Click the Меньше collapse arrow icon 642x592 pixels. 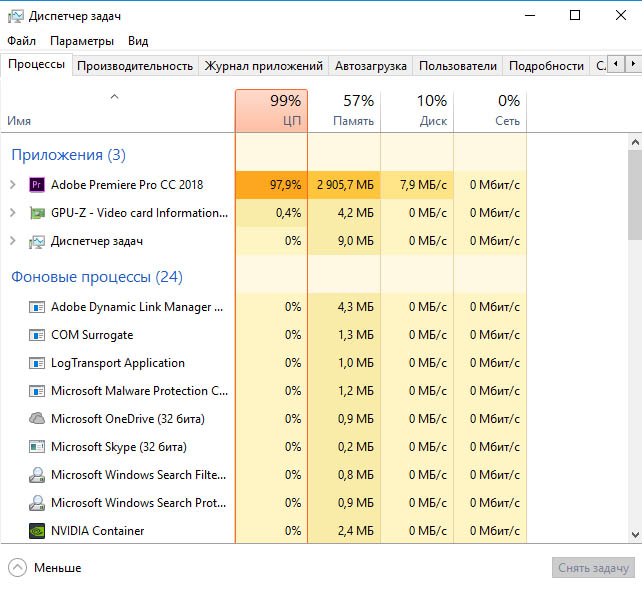(x=17, y=568)
